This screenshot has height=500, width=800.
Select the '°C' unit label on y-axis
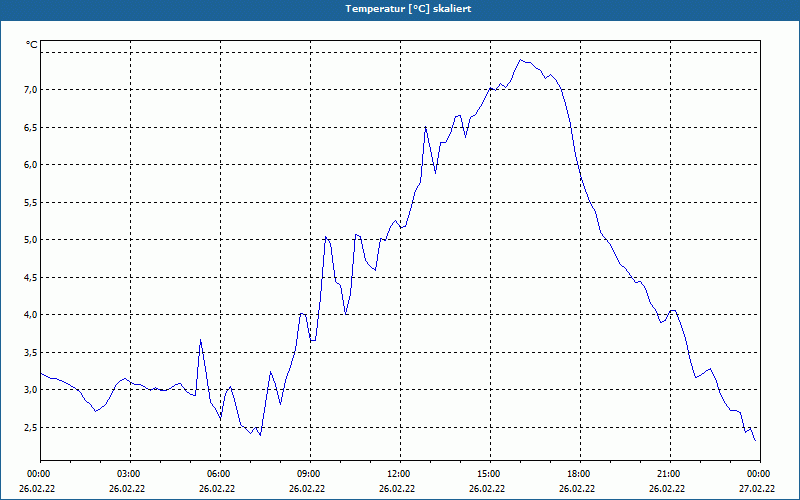[32, 45]
